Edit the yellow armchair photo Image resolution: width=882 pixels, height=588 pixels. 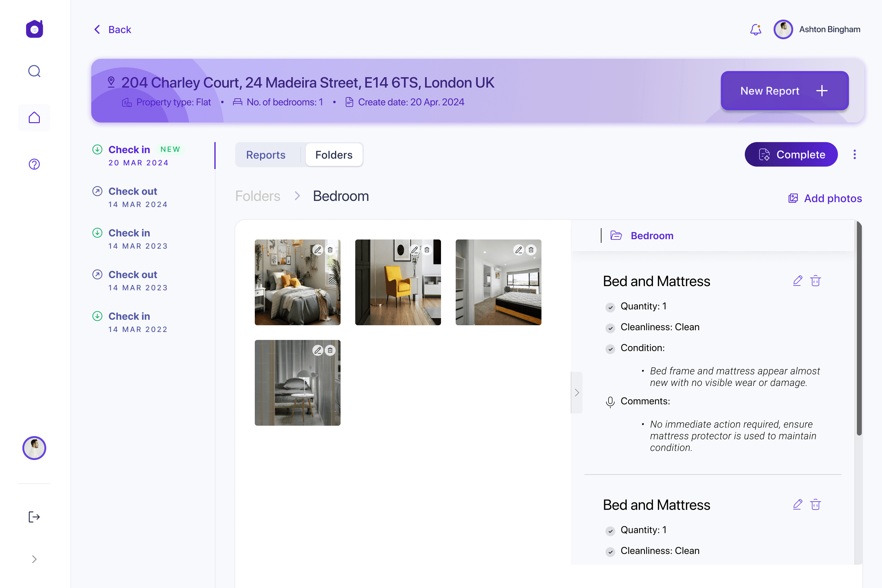pos(414,250)
